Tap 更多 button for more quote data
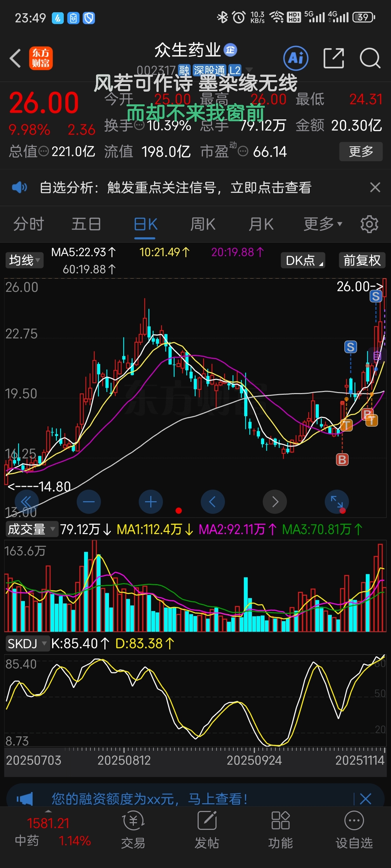The width and height of the screenshot is (391, 868). pos(361,152)
